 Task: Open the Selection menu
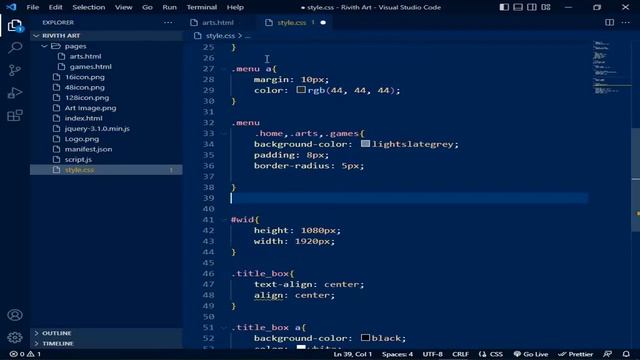(89, 7)
